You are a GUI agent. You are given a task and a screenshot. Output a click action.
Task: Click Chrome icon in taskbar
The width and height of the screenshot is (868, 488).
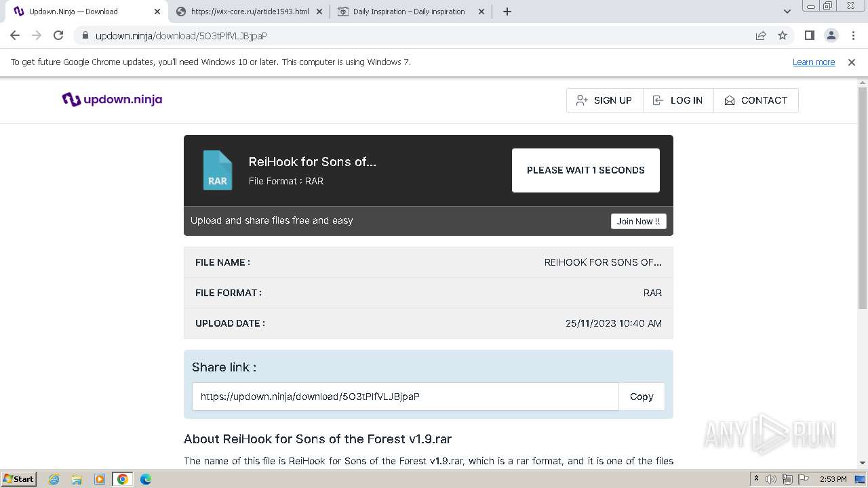123,479
